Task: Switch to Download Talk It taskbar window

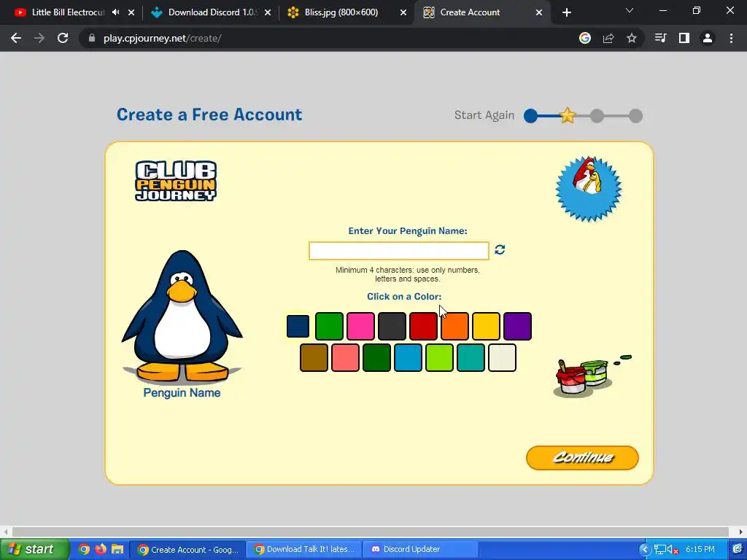Action: [x=305, y=550]
